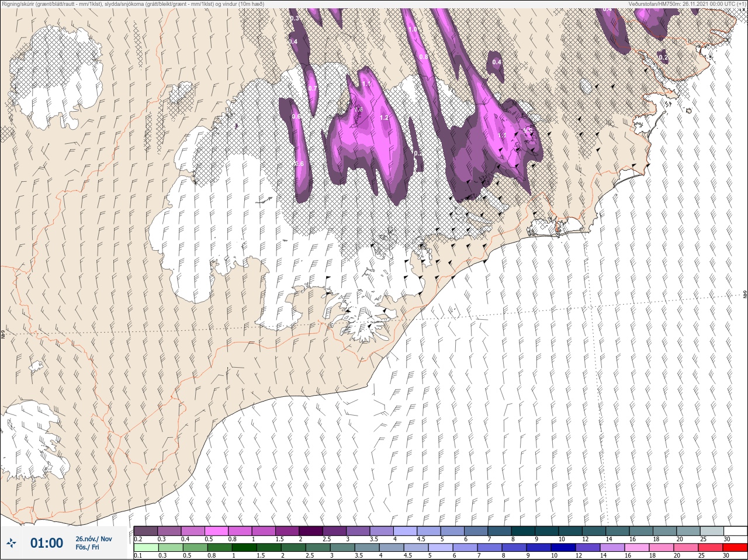This screenshot has width=748, height=560.
Task: Select light lavender upper legend swatch at 4
Action: point(406,531)
